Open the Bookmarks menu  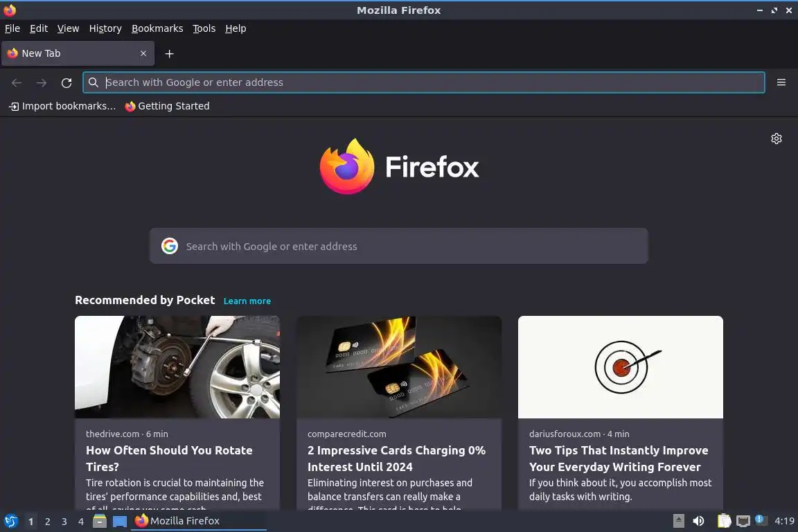click(x=157, y=28)
